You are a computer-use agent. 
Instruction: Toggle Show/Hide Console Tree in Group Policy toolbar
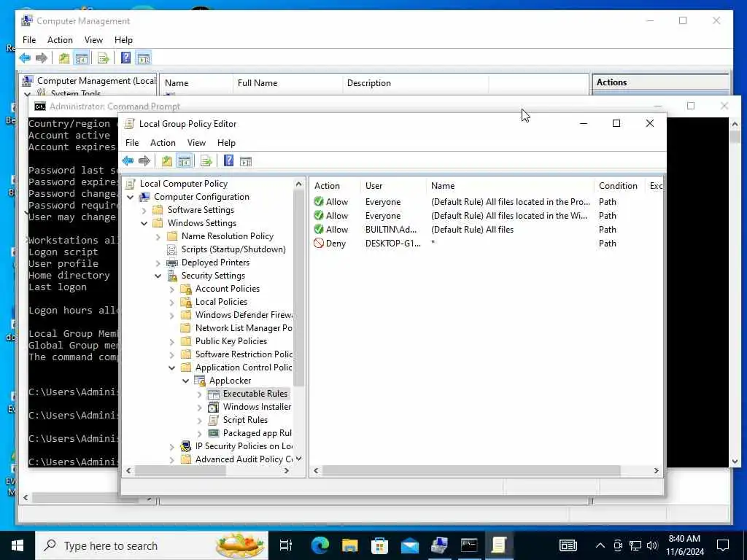point(184,161)
